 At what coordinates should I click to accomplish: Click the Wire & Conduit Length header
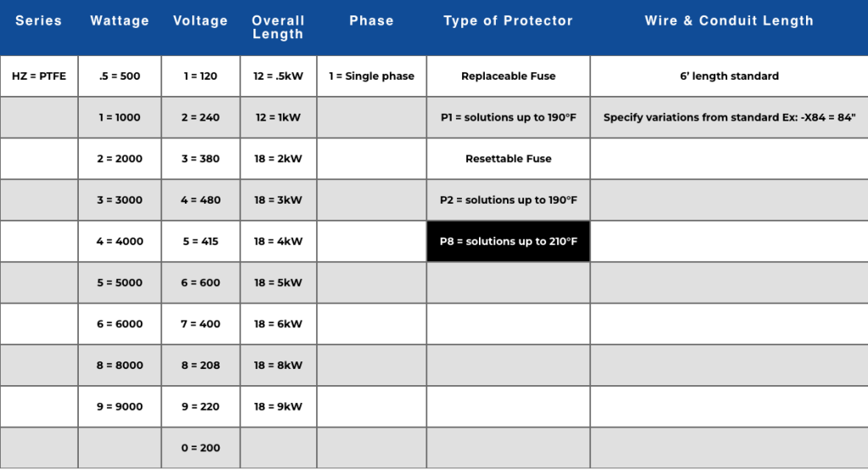729,20
